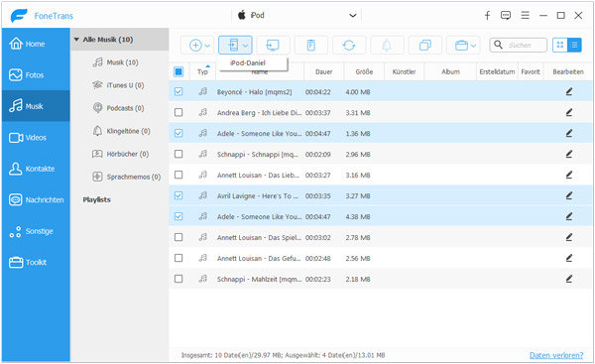Viewport: 595px width, 364px height.
Task: Collapse the Alle Musik tree section
Action: [x=76, y=40]
